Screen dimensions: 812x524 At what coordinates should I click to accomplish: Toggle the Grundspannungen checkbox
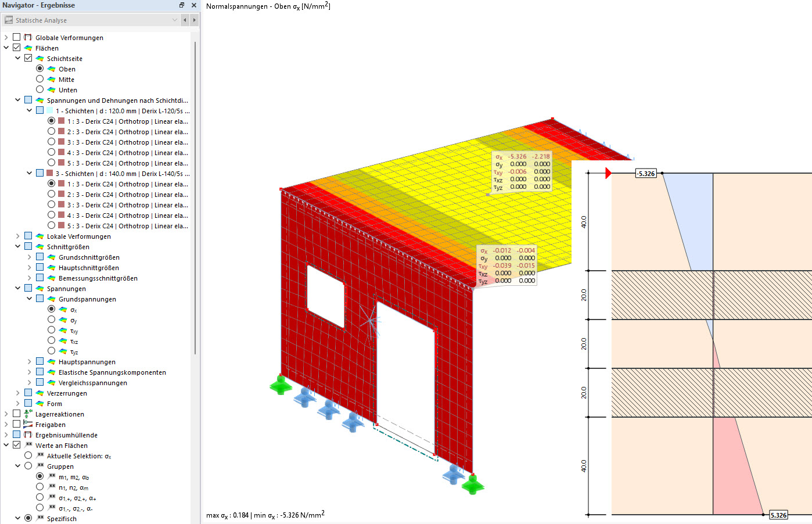pyautogui.click(x=39, y=299)
